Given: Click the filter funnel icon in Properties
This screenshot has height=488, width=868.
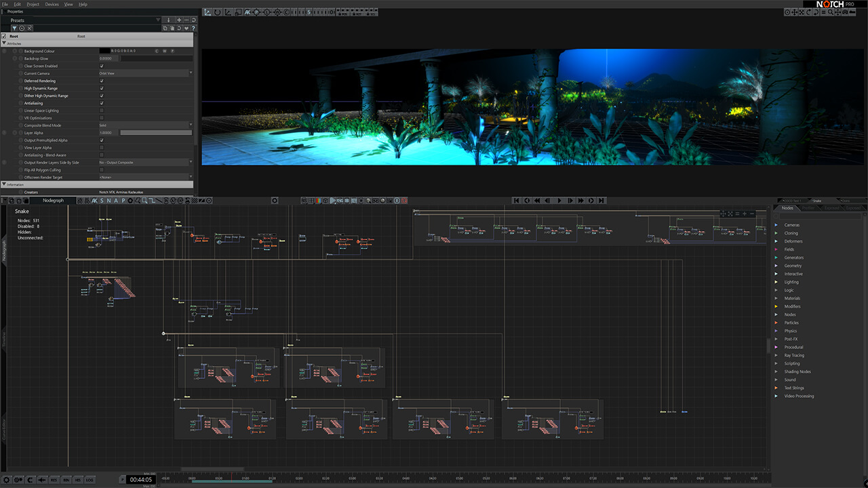Looking at the screenshot, I should pos(14,28).
